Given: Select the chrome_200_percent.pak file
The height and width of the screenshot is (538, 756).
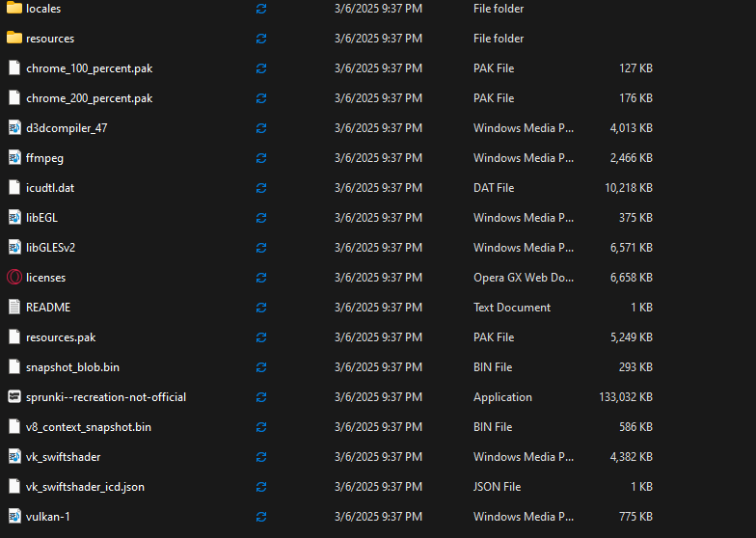Looking at the screenshot, I should click(x=89, y=98).
